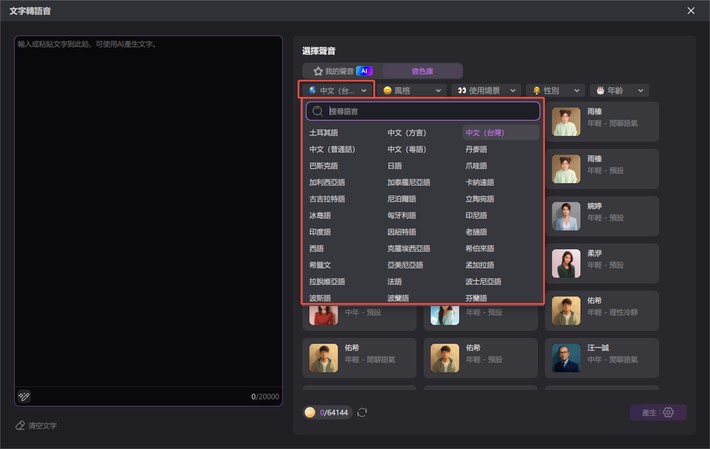Image resolution: width=710 pixels, height=449 pixels.
Task: Choose 巴斯克語 from the language list
Action: point(323,166)
